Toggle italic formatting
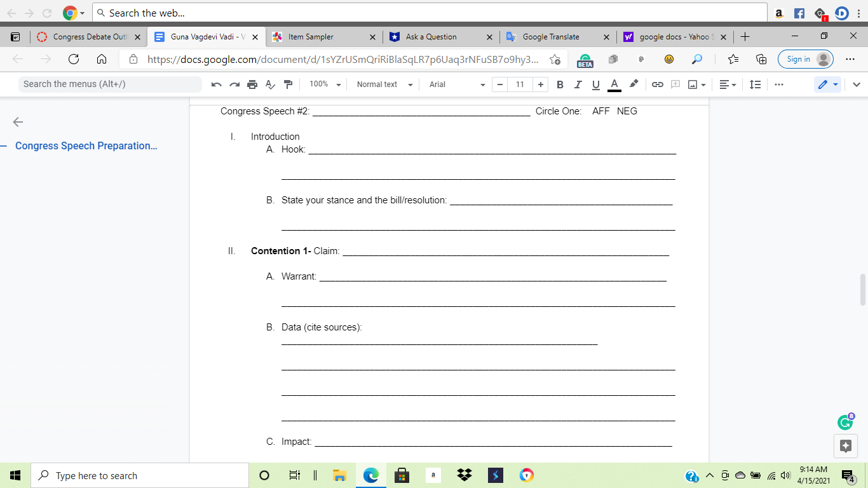The width and height of the screenshot is (868, 488). point(578,84)
